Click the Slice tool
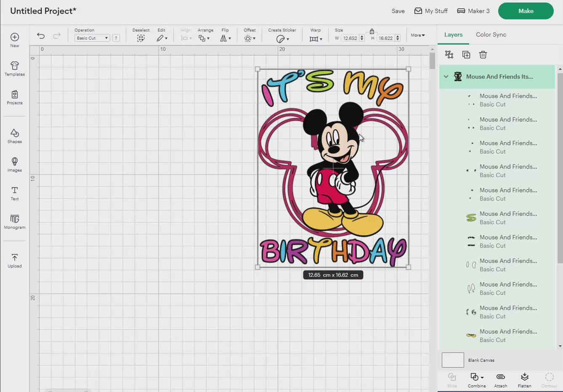Image resolution: width=563 pixels, height=392 pixels. point(452,380)
